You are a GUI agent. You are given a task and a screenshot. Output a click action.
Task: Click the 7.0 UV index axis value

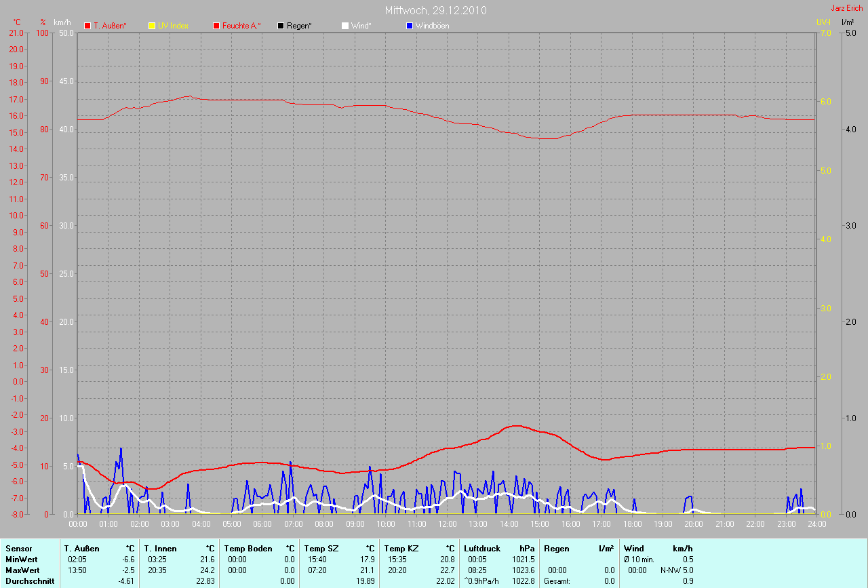[x=825, y=33]
